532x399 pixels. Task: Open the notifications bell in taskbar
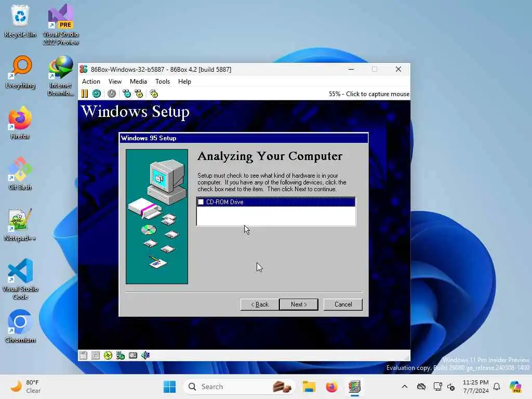pyautogui.click(x=497, y=387)
